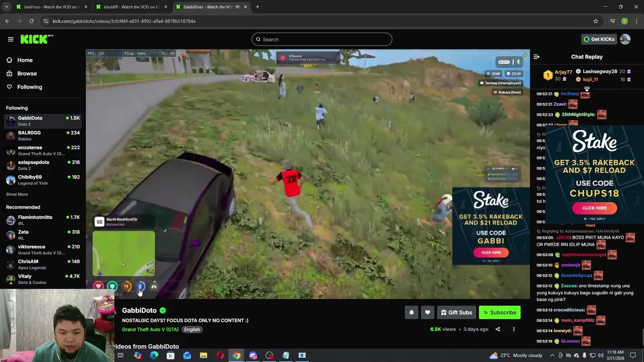Open solapsapdota channel in sidebar
The width and height of the screenshot is (644, 362).
pos(43,165)
